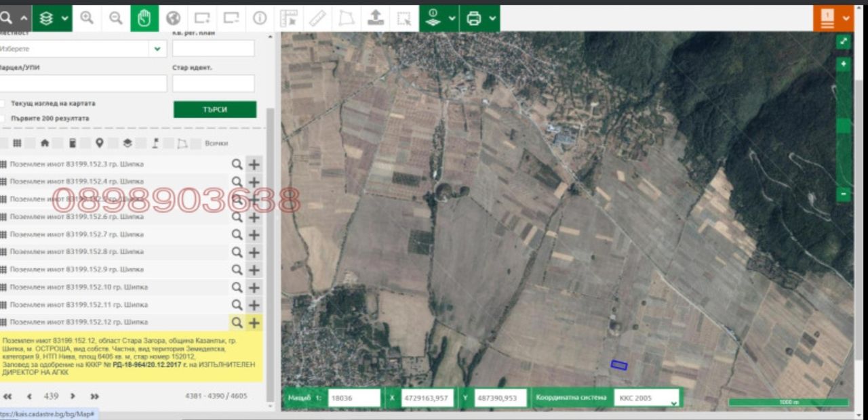Screen dimensions: 868x420
Task: Tick the checkbox before the house icon filter
Action: coord(31,144)
